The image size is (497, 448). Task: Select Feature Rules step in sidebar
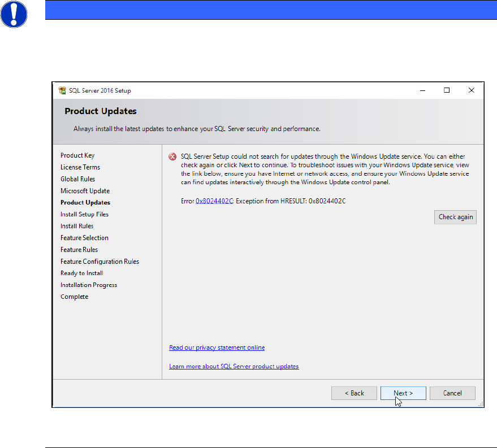[x=79, y=250]
